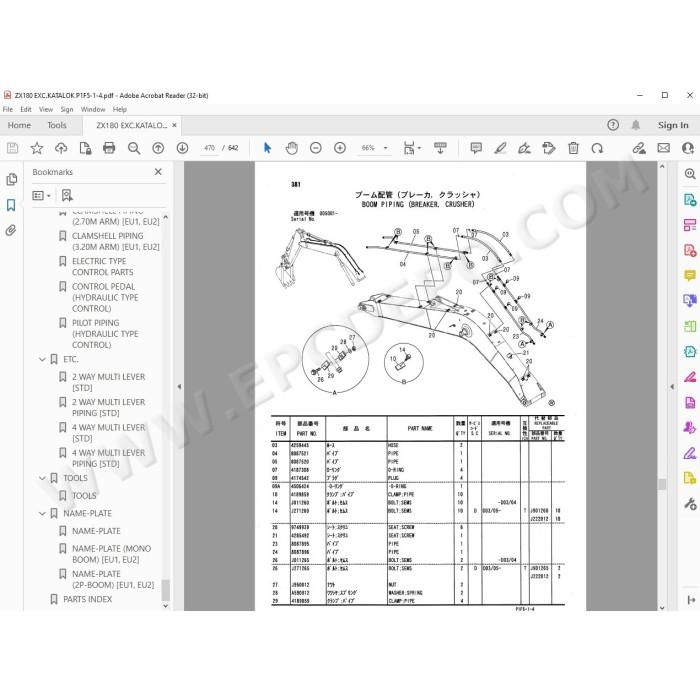Click the Add comment note icon
This screenshot has width=700, height=700.
pos(476,148)
